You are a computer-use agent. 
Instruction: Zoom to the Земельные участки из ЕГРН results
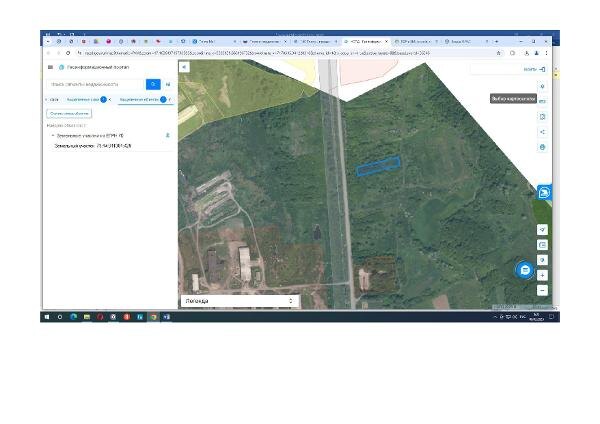point(167,135)
